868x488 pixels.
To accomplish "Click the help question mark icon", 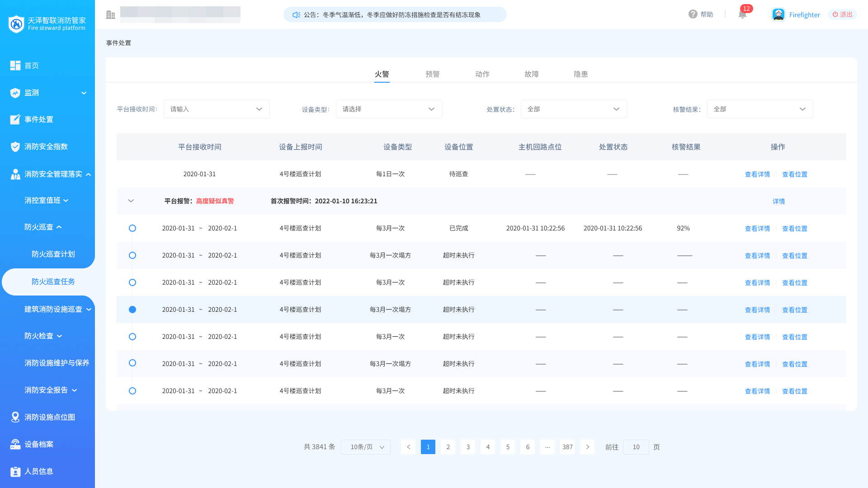I will point(693,14).
